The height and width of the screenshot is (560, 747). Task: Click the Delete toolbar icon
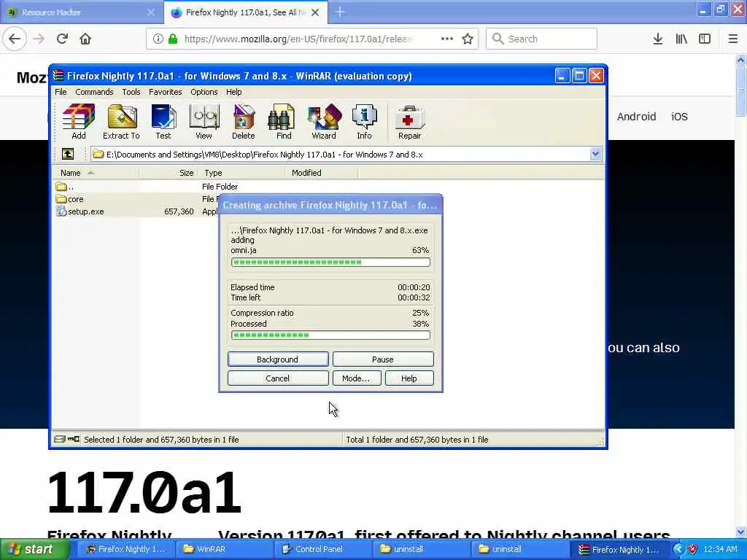pos(244,122)
